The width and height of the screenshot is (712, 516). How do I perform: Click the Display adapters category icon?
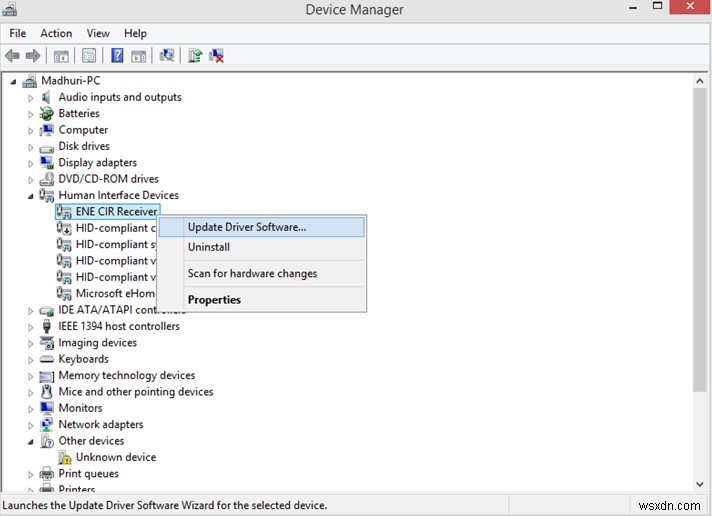click(x=46, y=163)
